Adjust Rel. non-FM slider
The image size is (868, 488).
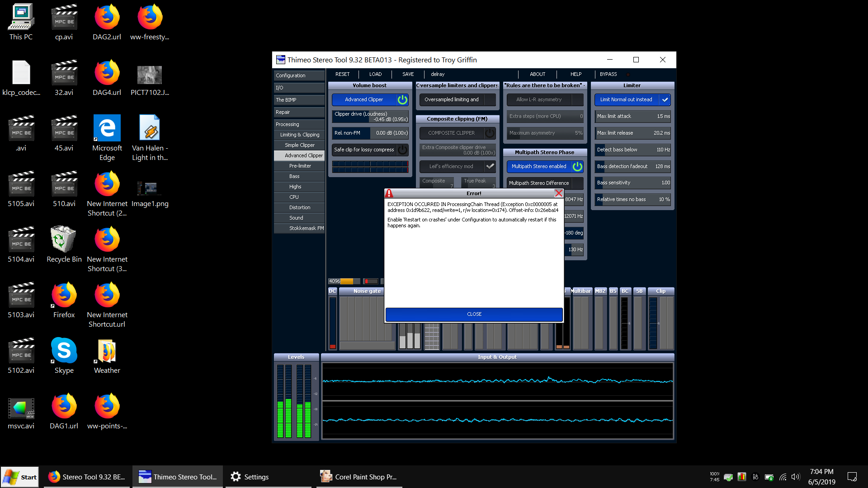(370, 133)
